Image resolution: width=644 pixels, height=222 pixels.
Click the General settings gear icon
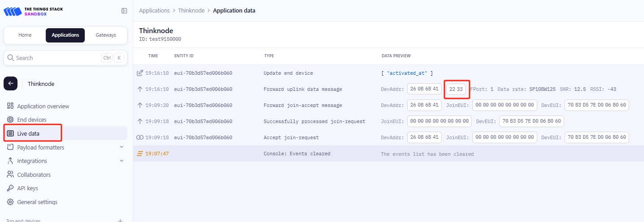tap(10, 202)
